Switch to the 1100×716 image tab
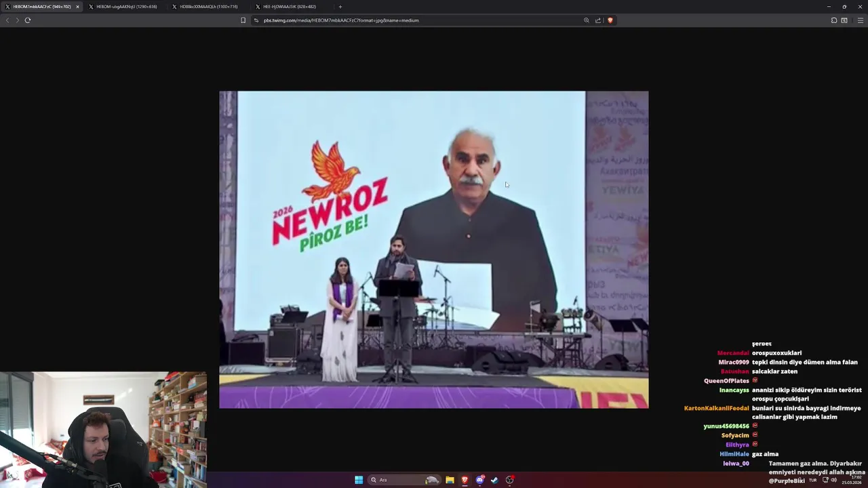The image size is (868, 488). click(209, 7)
